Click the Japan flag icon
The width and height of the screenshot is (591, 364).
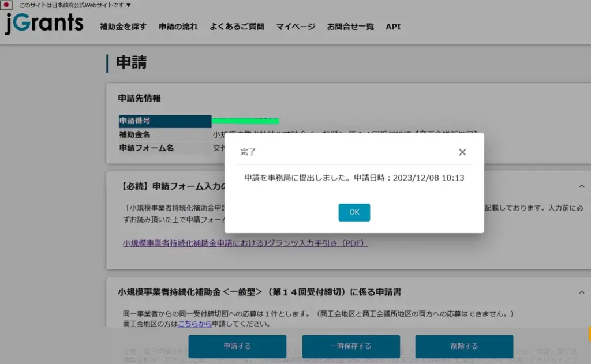[6, 5]
